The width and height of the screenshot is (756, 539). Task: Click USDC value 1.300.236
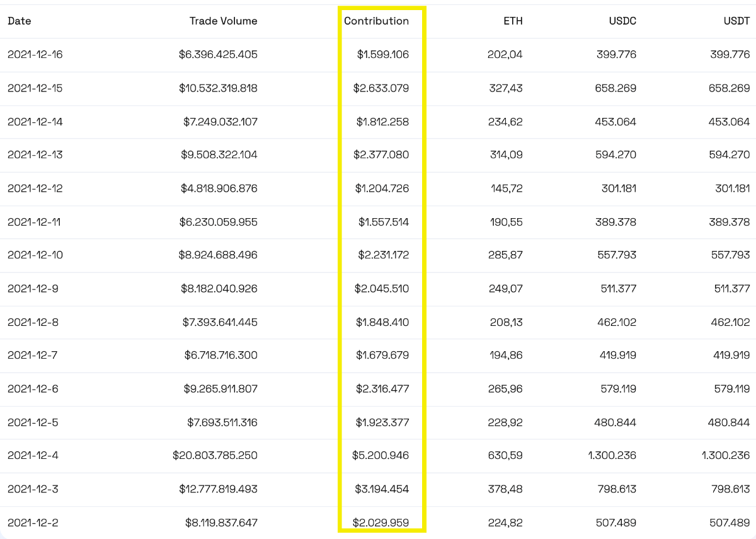click(611, 455)
